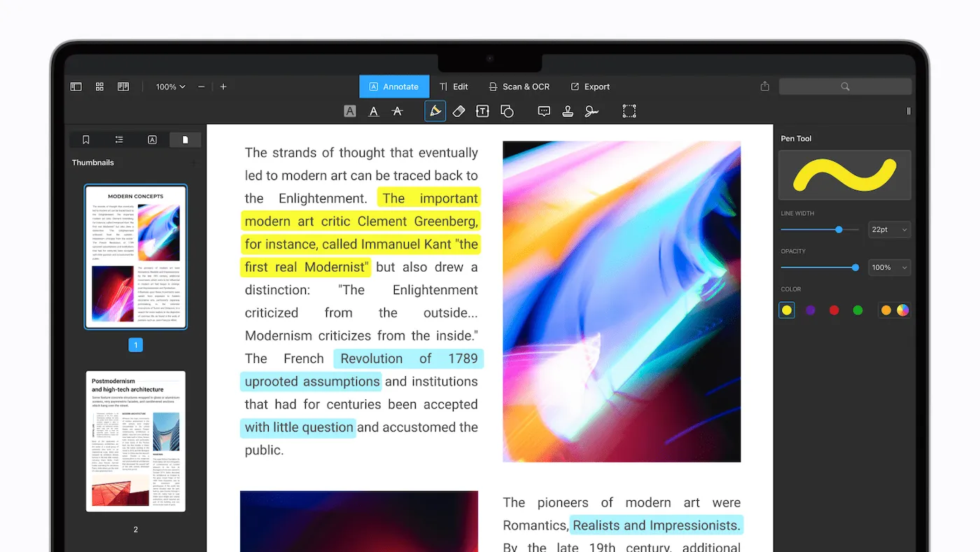This screenshot has width=980, height=552.
Task: Toggle the sidebar visibility
Action: click(x=76, y=86)
